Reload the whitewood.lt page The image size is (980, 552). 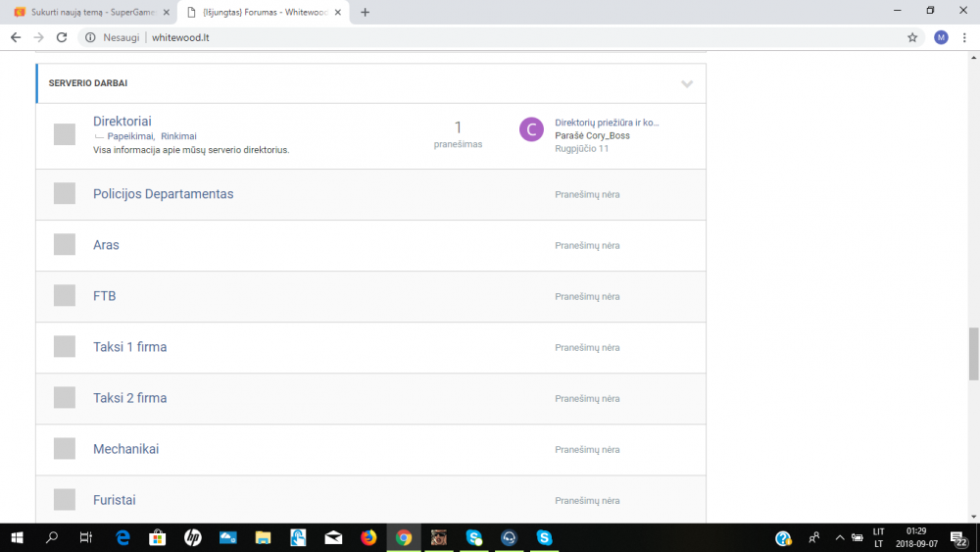(x=61, y=37)
